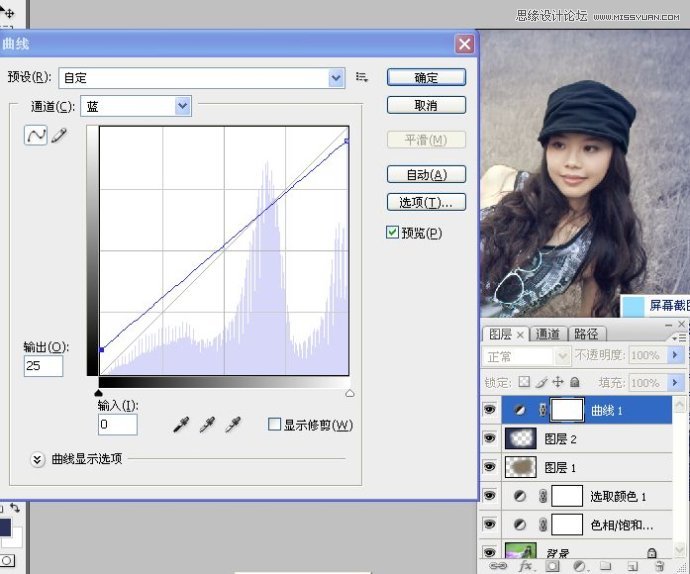Select the smooth curve point editing tool
690x574 pixels.
tap(35, 135)
